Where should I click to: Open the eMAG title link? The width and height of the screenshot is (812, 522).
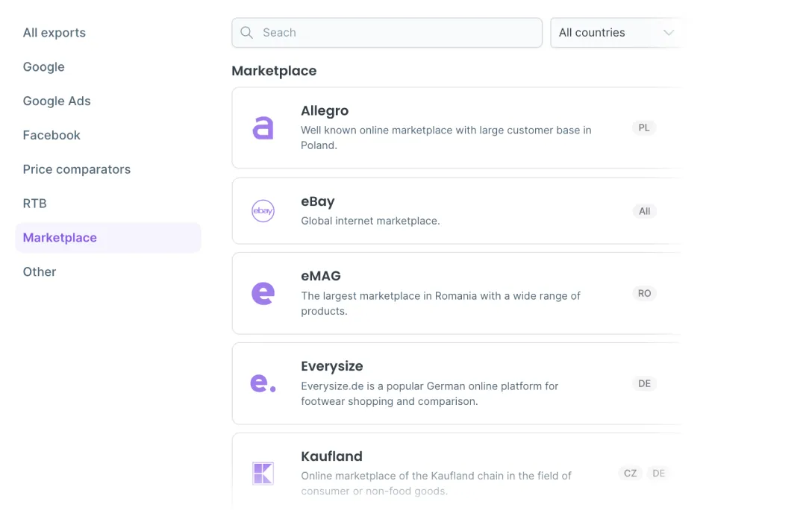(x=321, y=276)
